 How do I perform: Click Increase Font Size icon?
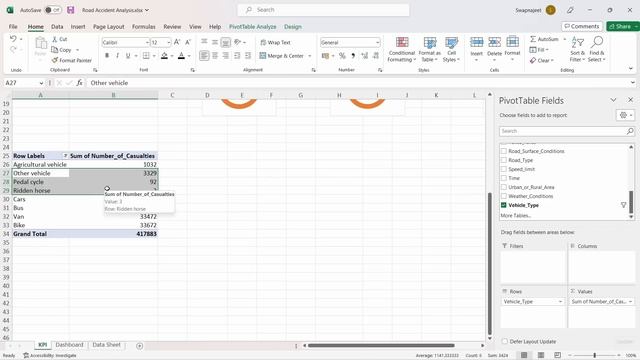click(x=177, y=42)
